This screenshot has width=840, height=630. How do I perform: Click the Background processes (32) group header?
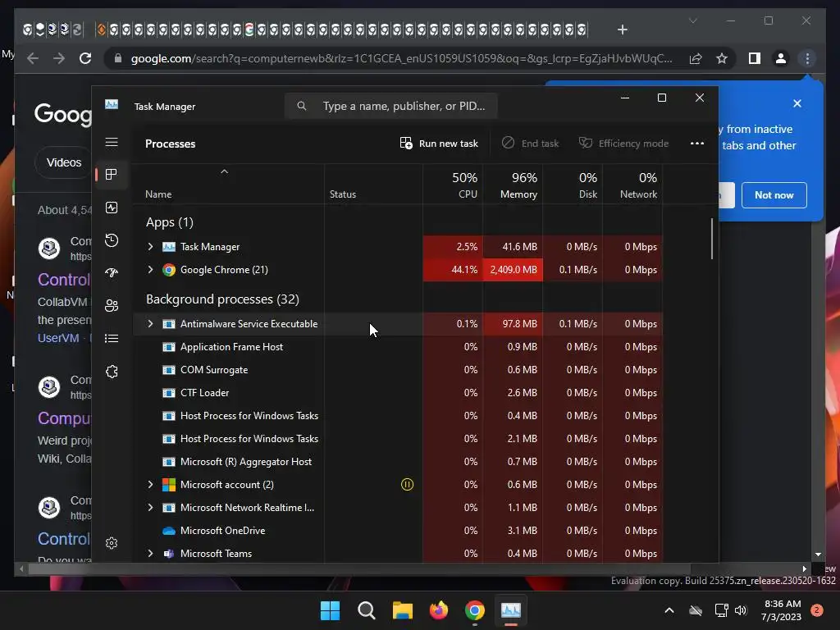coord(222,299)
